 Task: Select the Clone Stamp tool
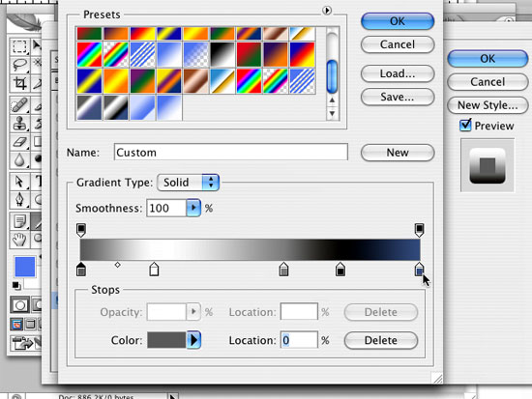[x=19, y=123]
